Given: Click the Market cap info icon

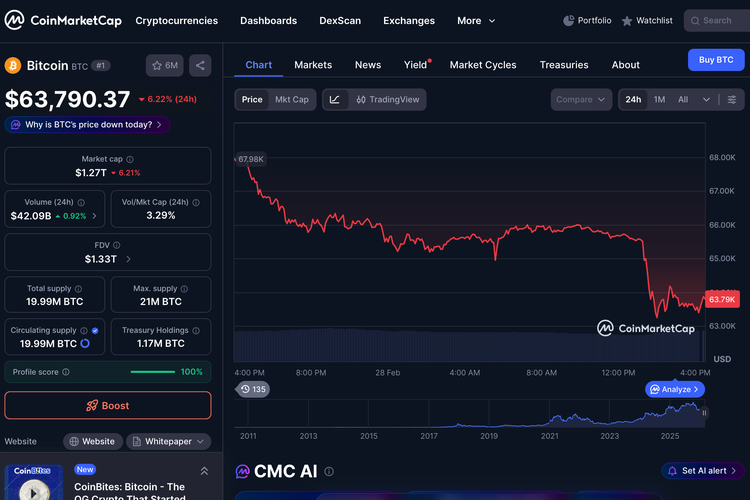Looking at the screenshot, I should 130,159.
